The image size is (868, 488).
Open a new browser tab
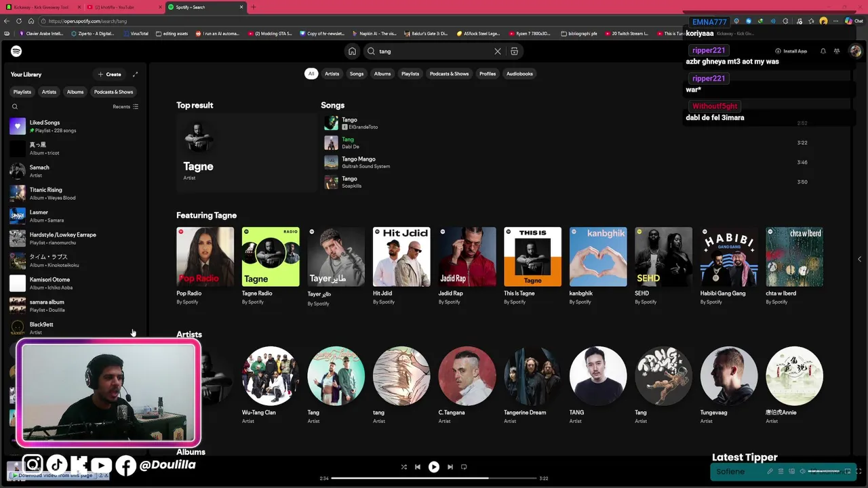pyautogui.click(x=254, y=7)
